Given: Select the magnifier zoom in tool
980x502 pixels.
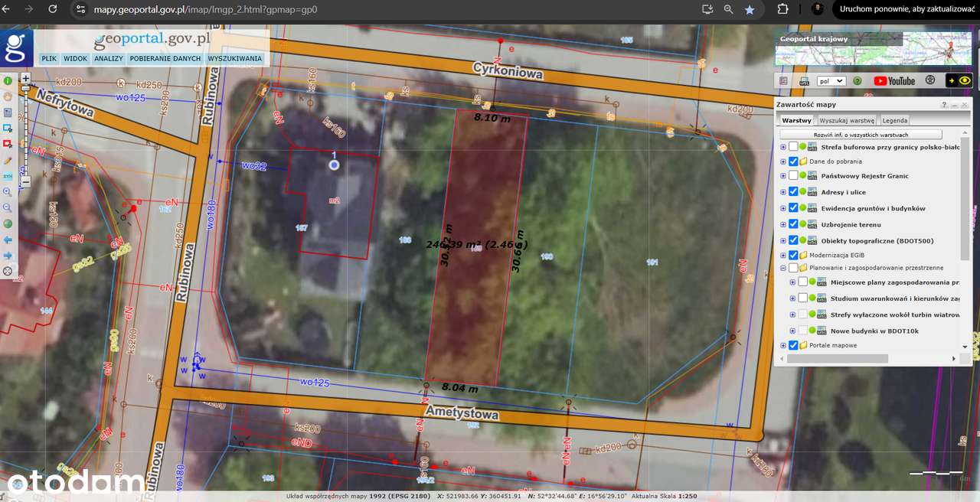Looking at the screenshot, I should (x=8, y=191).
